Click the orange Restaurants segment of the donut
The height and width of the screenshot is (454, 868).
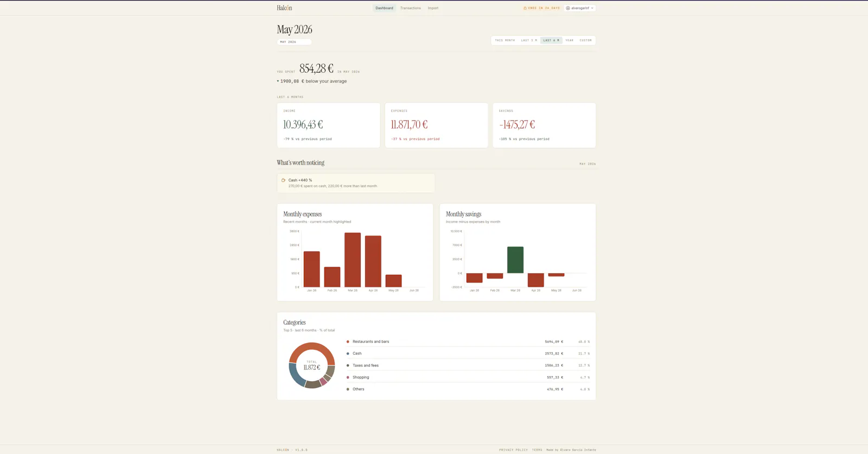pyautogui.click(x=312, y=346)
